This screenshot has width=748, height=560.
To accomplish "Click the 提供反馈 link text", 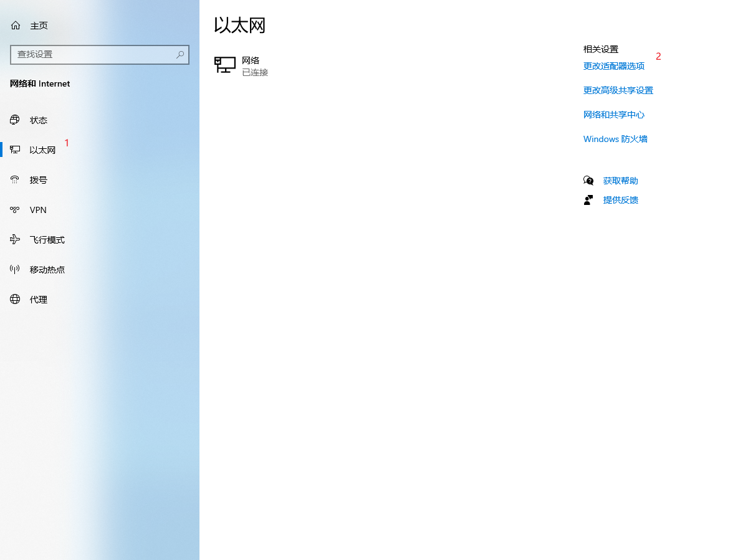I will tap(621, 200).
